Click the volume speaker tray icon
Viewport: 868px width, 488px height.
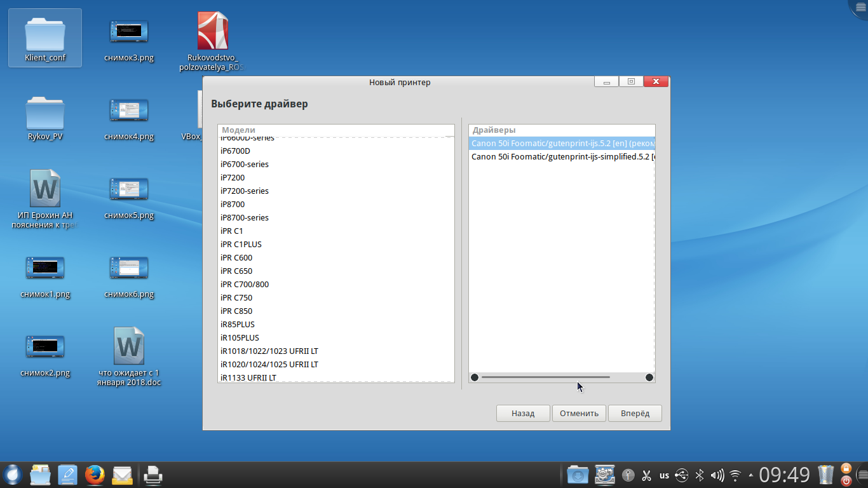(x=717, y=475)
